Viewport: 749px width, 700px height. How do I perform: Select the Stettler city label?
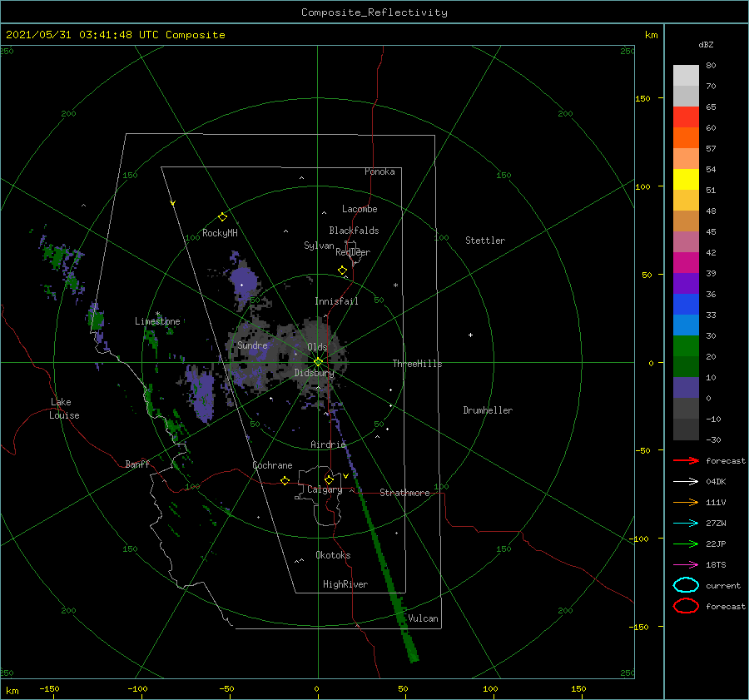(485, 241)
